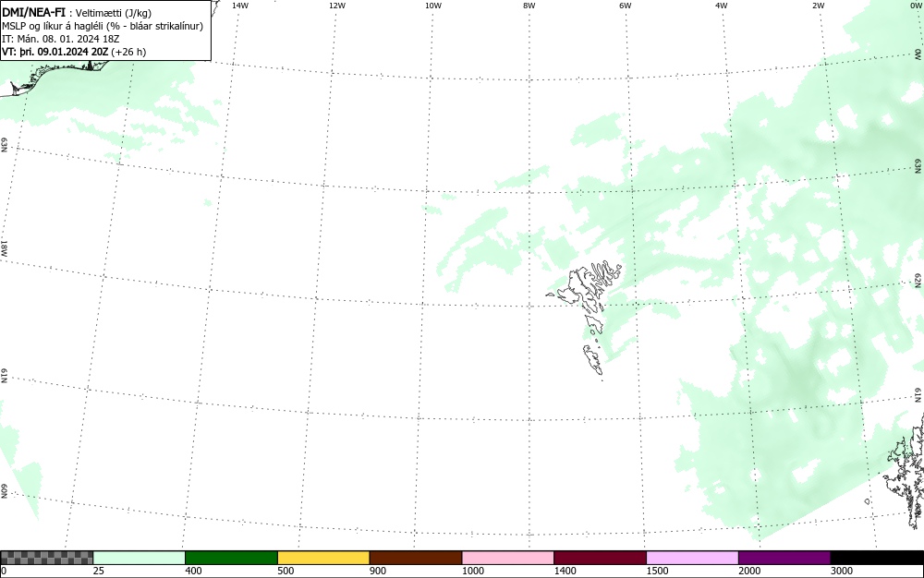Viewport: 924px width, 578px height.
Task: Click the 61N latitude label on left edge
Action: click(4, 376)
